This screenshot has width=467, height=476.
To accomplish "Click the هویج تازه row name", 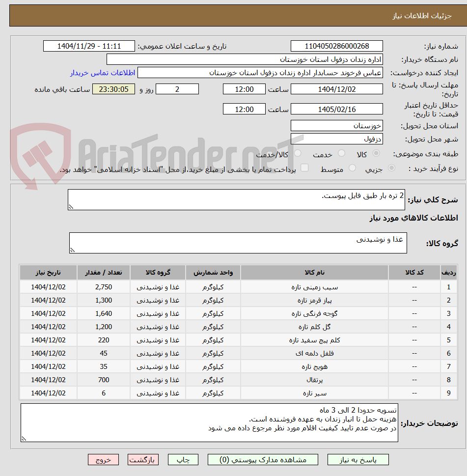I will 314,367.
